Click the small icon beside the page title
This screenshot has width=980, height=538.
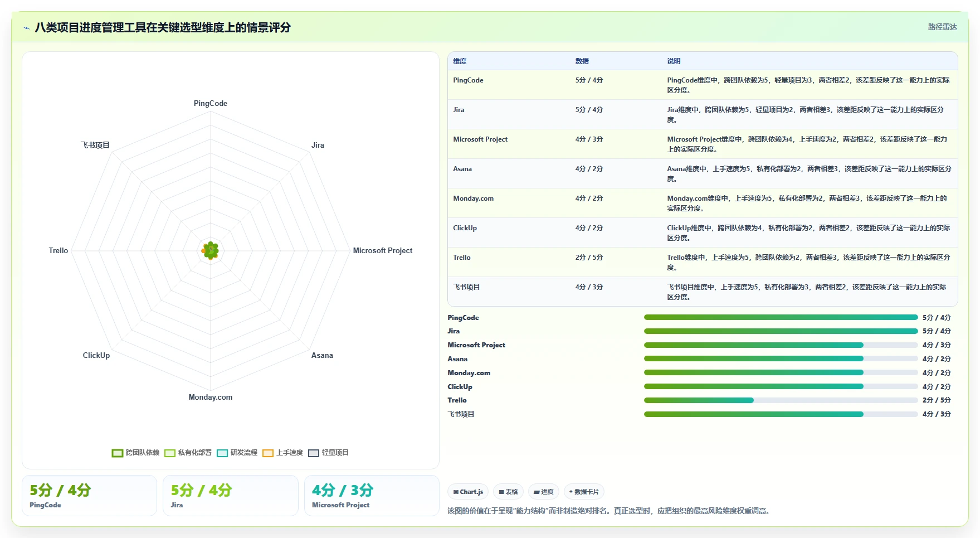(26, 28)
